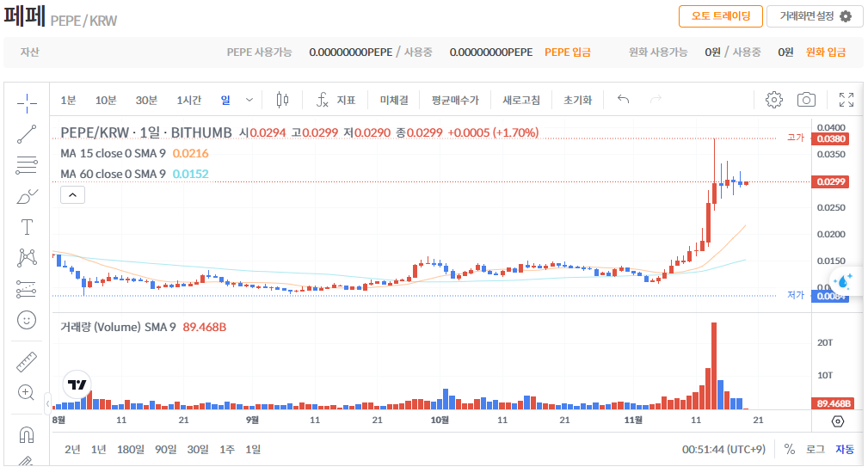Screen dimensions: 868x473
Task: Undo the last chart action
Action: [x=624, y=100]
